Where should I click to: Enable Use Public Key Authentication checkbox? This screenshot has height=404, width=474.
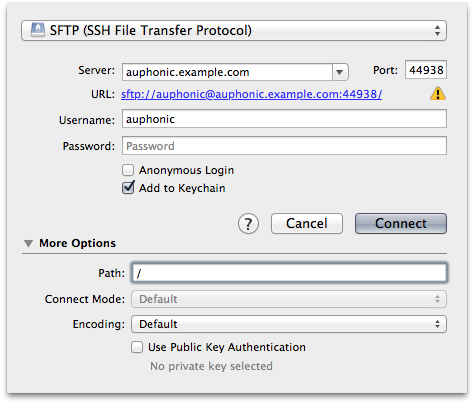(137, 347)
